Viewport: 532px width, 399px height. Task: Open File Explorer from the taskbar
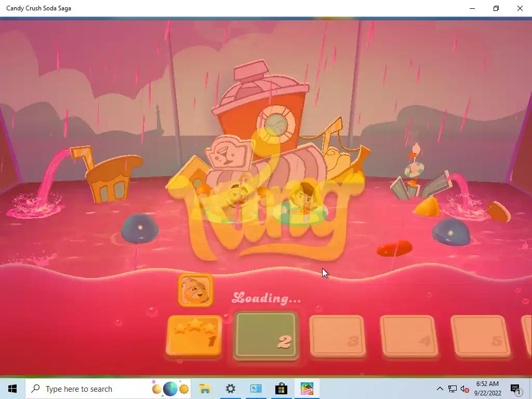coord(205,389)
